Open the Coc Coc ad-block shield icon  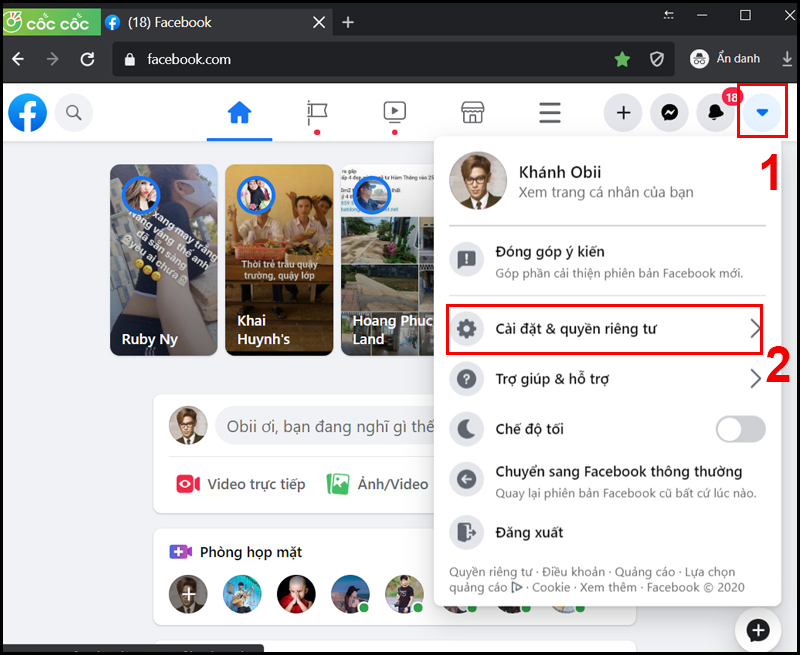[x=656, y=59]
